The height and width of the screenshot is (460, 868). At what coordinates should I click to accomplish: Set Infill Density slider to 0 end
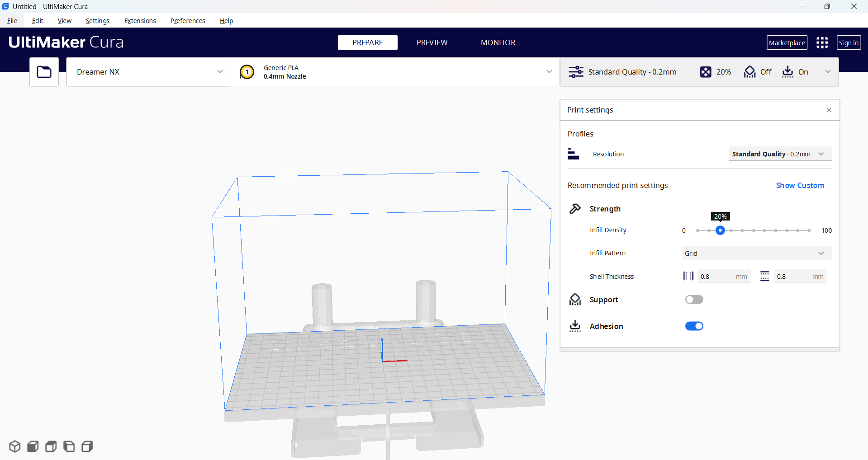[698, 230]
